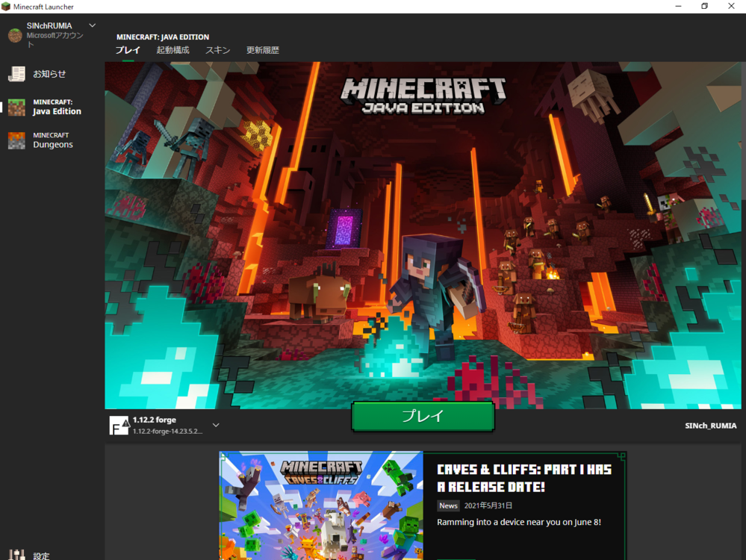
Task: Click the newspaper icon beside お知らせ
Action: 16,74
